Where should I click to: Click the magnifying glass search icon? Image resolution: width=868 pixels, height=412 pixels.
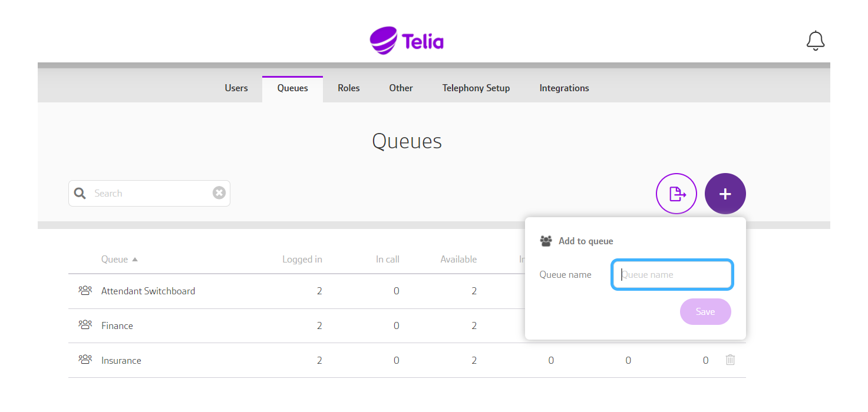80,193
